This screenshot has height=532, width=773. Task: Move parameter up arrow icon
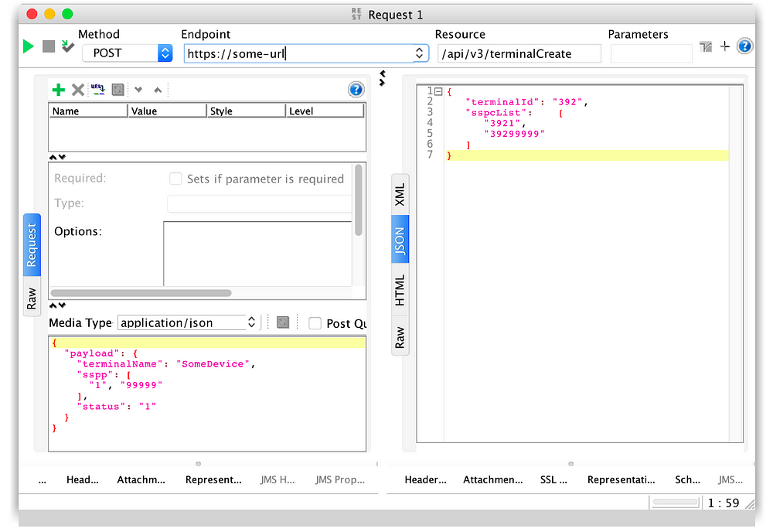(158, 90)
